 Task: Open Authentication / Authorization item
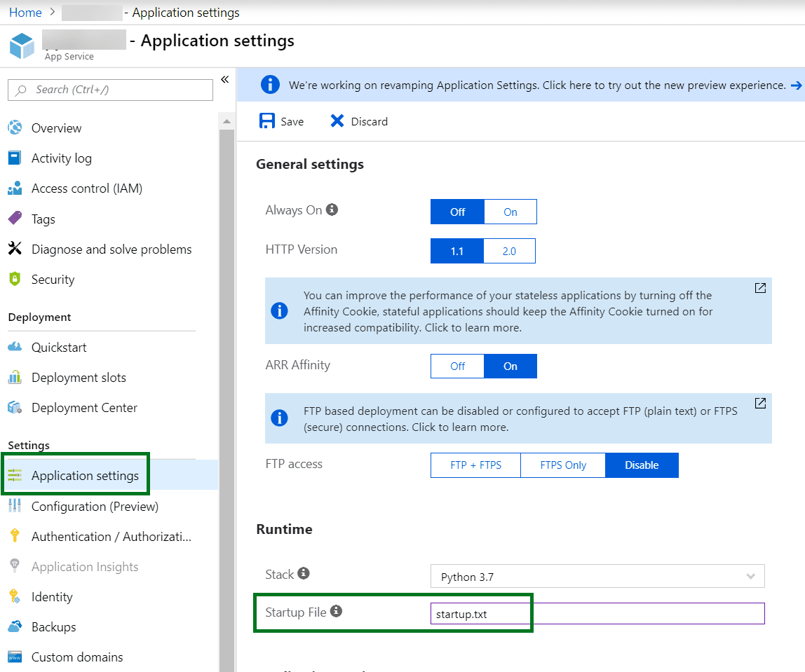pyautogui.click(x=111, y=537)
